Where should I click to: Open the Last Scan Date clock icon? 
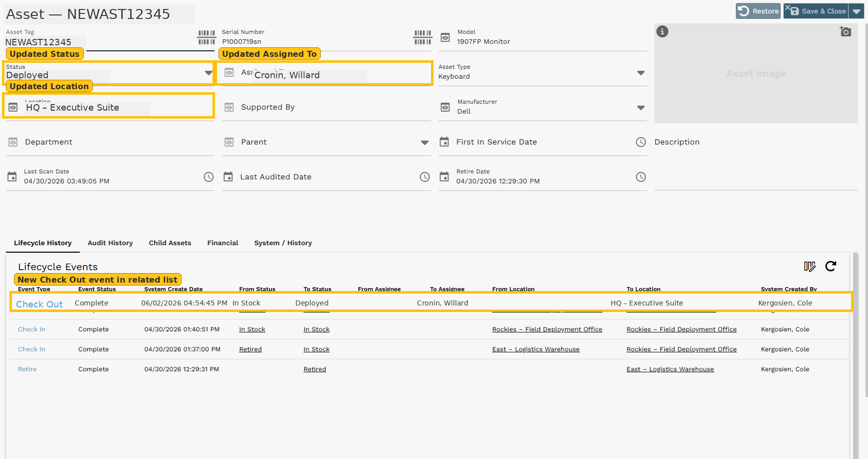pos(209,177)
